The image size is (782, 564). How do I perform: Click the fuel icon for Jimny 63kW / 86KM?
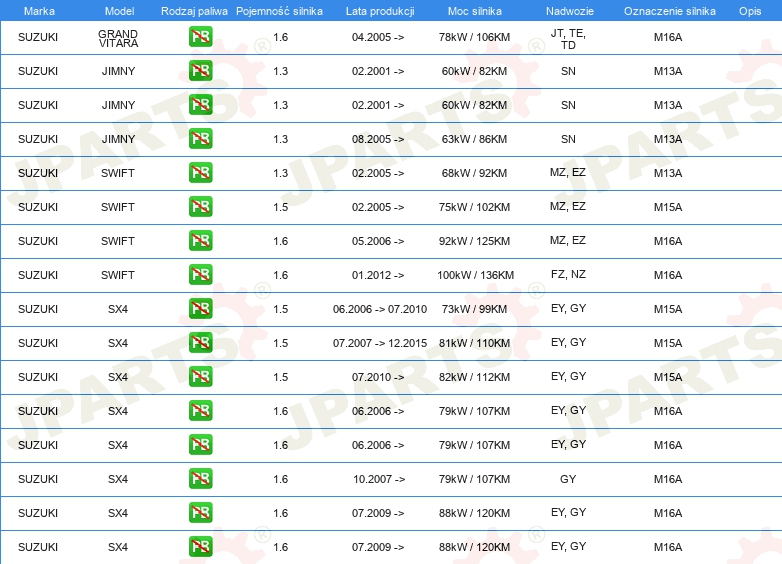click(x=200, y=139)
